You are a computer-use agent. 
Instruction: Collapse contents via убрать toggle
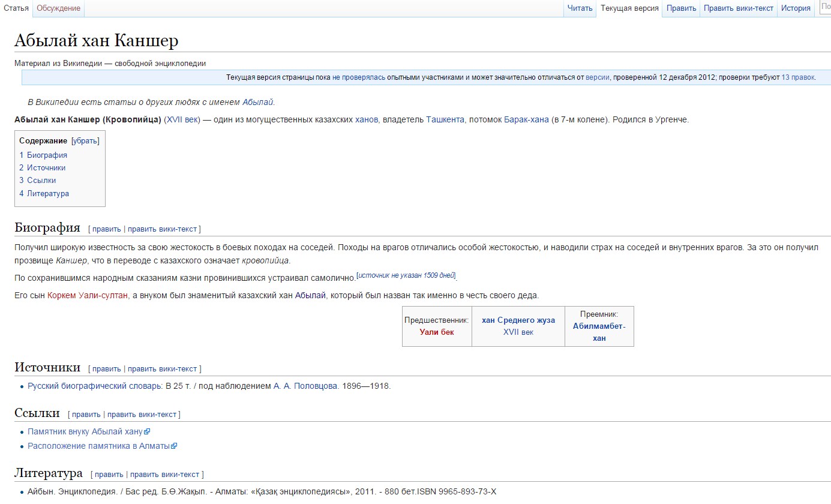pos(85,141)
